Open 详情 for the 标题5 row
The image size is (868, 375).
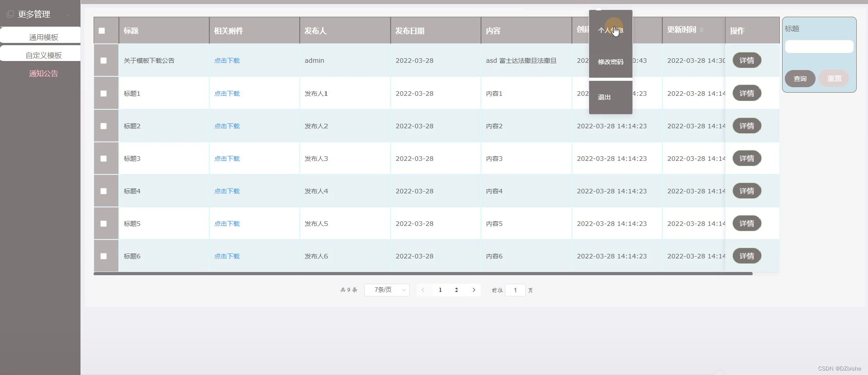click(747, 224)
